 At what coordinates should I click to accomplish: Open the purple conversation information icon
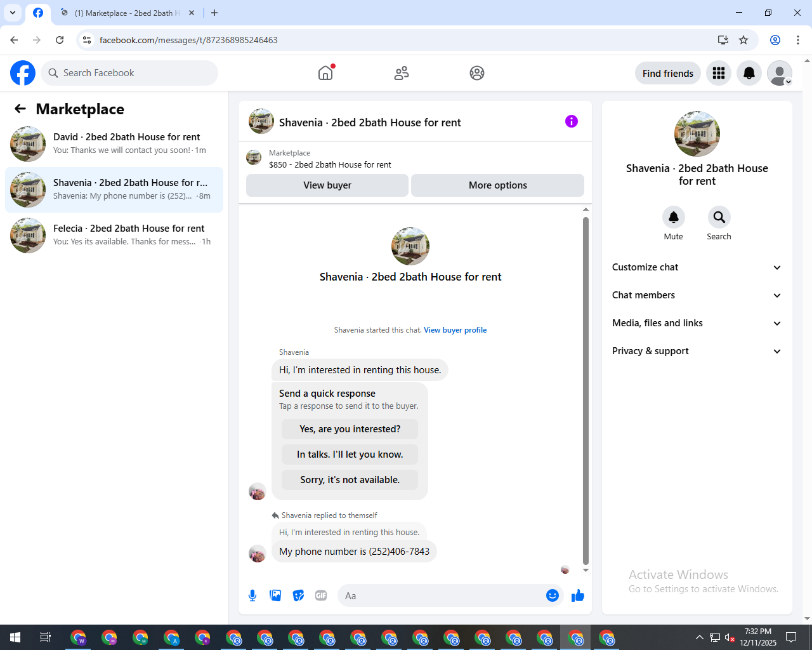pos(572,121)
